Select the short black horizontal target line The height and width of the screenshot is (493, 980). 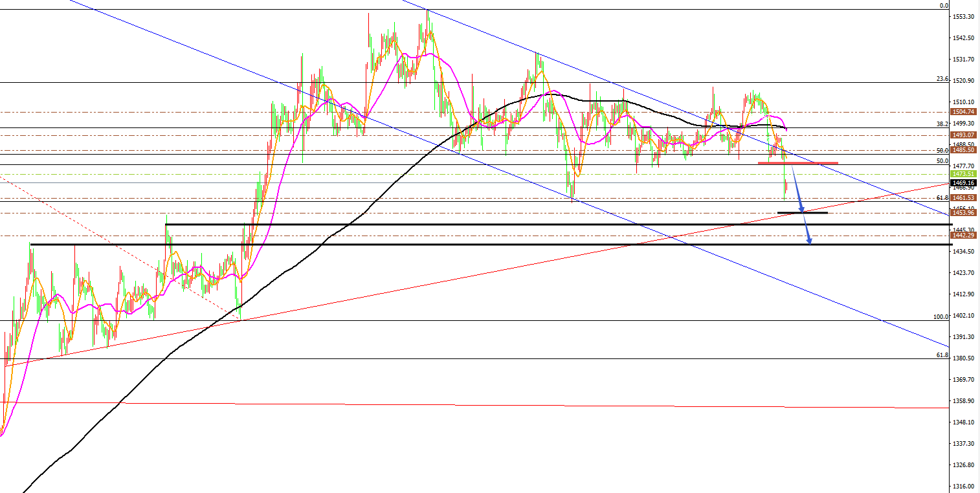(802, 213)
